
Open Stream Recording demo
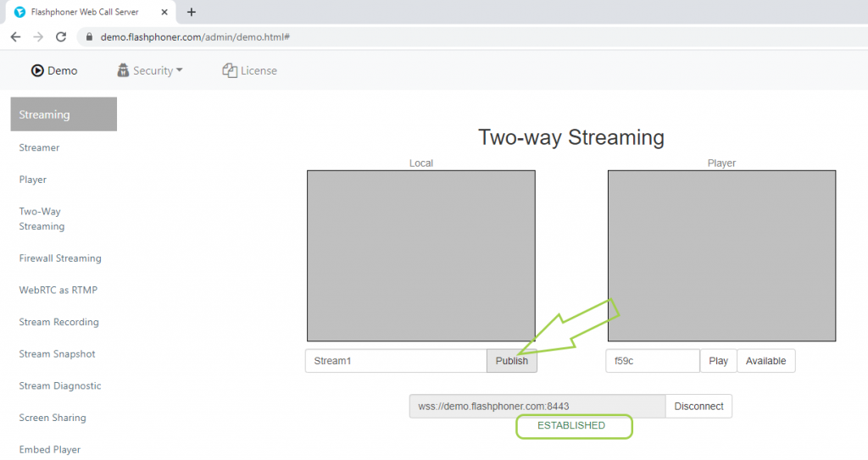(58, 322)
